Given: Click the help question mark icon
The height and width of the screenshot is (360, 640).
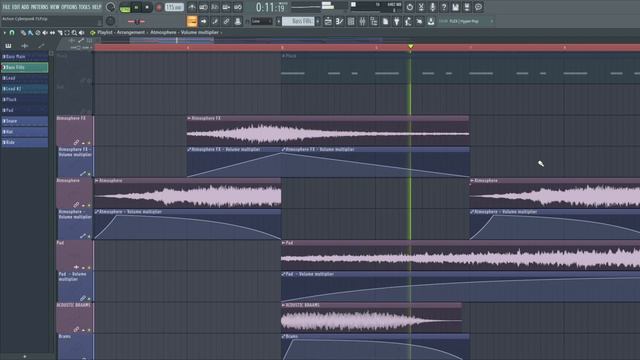Looking at the screenshot, I should 444,7.
